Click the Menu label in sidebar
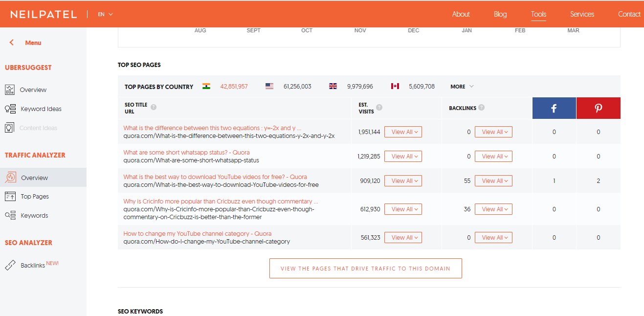 coord(33,43)
